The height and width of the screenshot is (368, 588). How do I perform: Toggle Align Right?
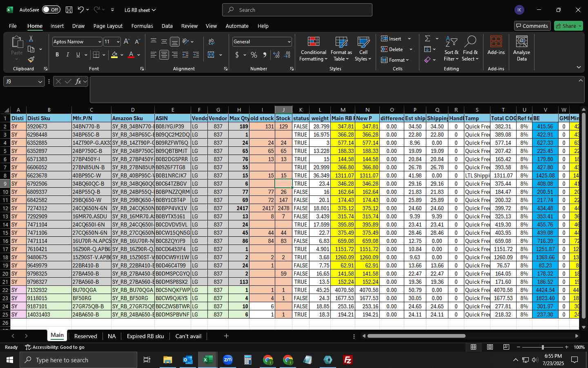[175, 55]
